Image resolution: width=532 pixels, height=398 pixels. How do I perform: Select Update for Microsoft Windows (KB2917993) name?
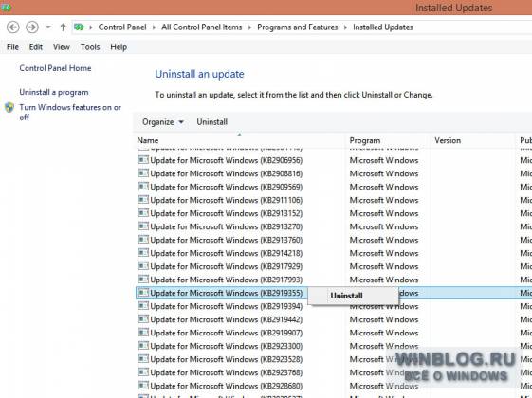coord(227,280)
